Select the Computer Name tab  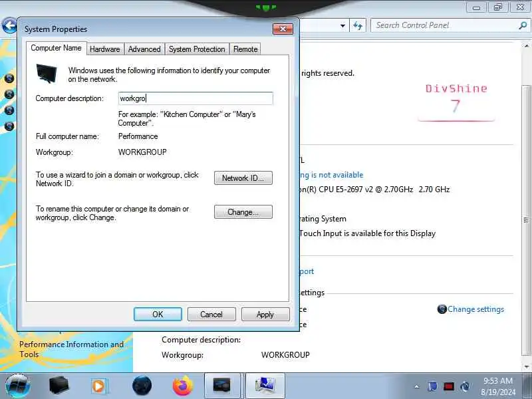tap(56, 48)
